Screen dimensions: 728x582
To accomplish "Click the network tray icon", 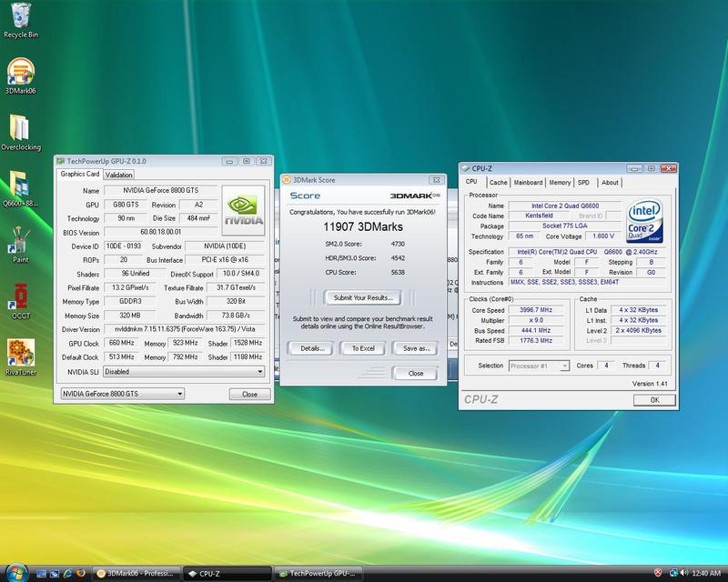I will click(673, 573).
